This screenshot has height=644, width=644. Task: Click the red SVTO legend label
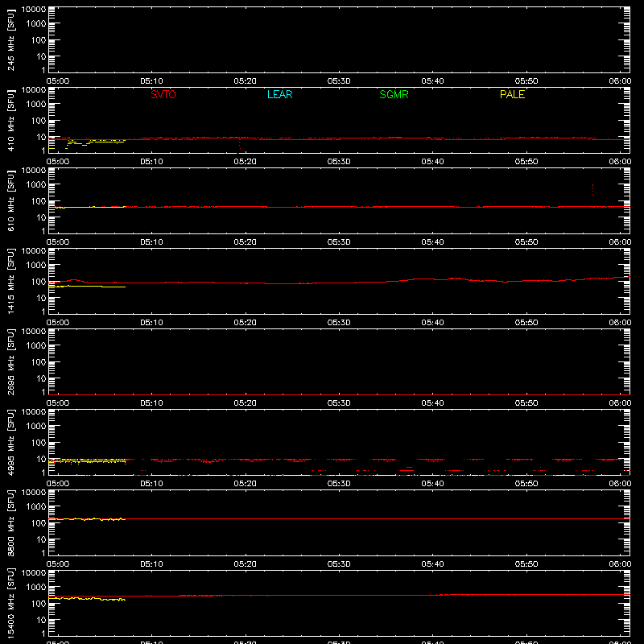tap(163, 94)
